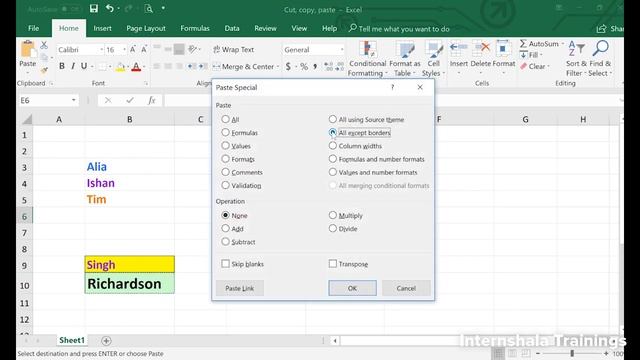This screenshot has width=640, height=360.
Task: Select Values and number formats option
Action: pyautogui.click(x=333, y=172)
